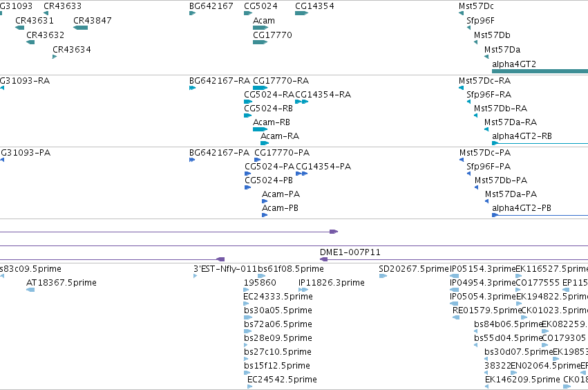Open transcript Acam-RB

point(271,122)
